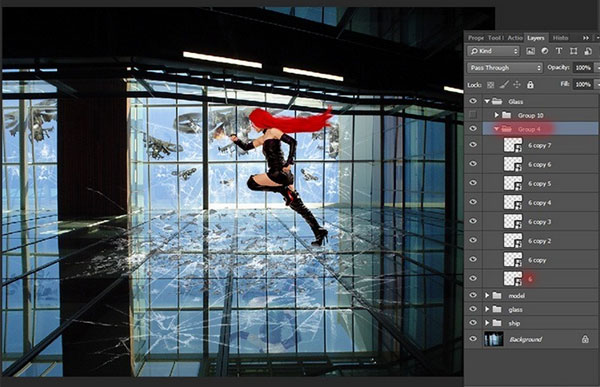Hide layer 6 copy via eye icon
Image resolution: width=600 pixels, height=387 pixels.
point(473,260)
